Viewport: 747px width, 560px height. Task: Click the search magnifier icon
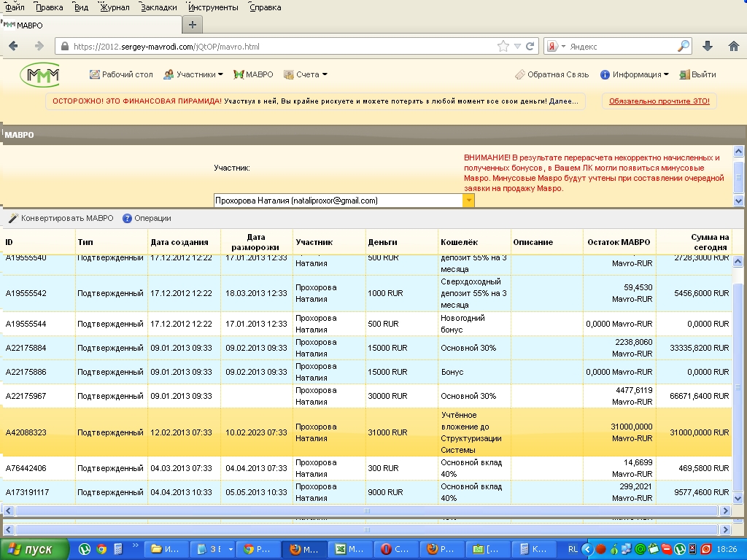(x=683, y=46)
